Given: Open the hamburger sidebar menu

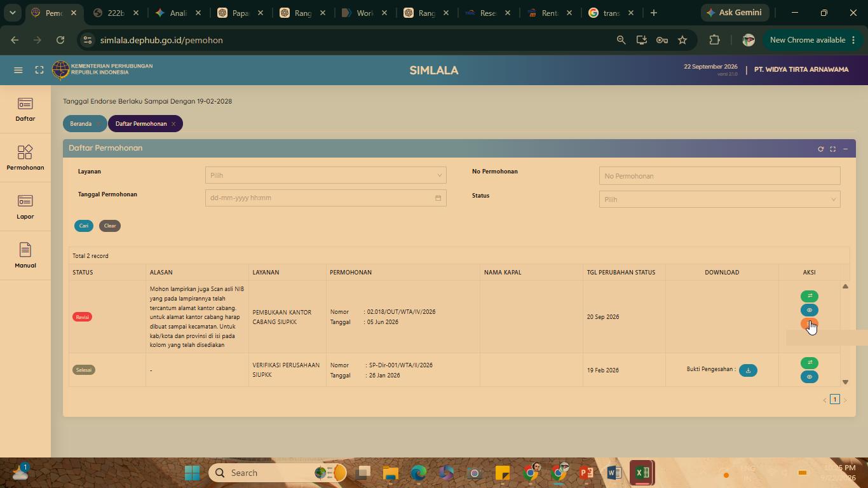Looking at the screenshot, I should 18,70.
